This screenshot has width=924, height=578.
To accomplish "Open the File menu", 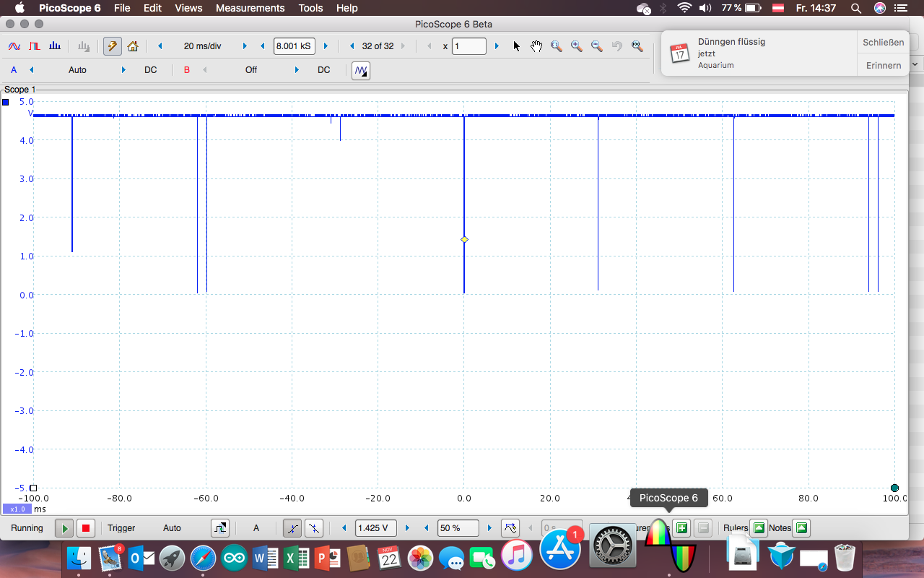I will pyautogui.click(x=122, y=8).
